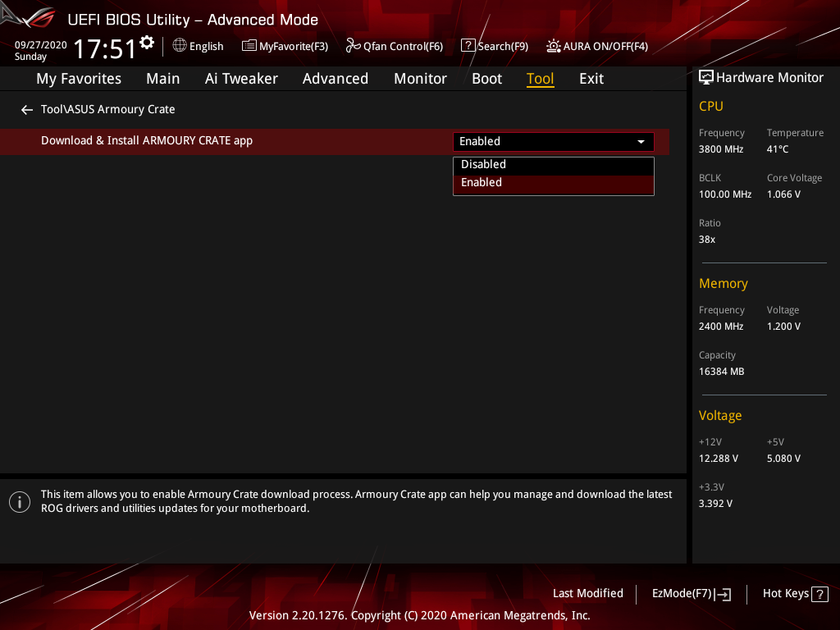840x630 pixels.
Task: Click Tool\ASUS Armoury Crate breadcrumb
Action: point(107,109)
